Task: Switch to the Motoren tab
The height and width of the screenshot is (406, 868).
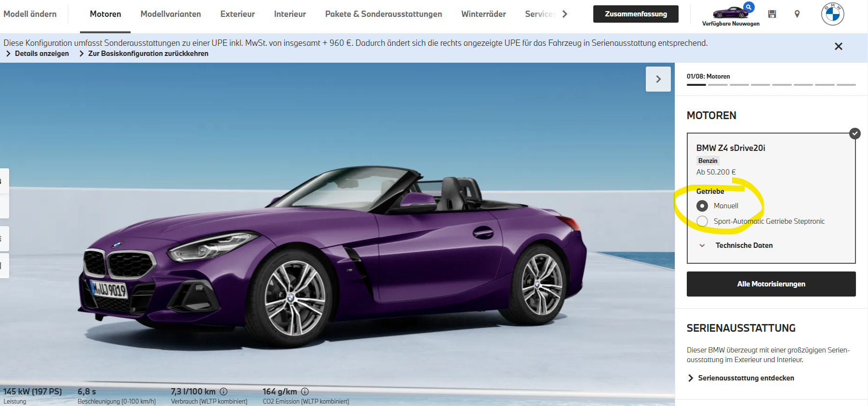Action: [106, 14]
